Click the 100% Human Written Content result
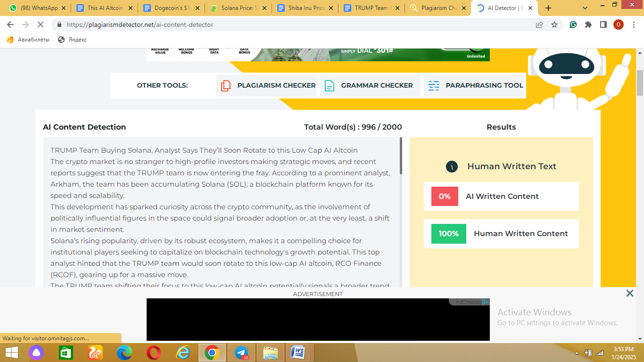The image size is (644, 362). coord(501,234)
